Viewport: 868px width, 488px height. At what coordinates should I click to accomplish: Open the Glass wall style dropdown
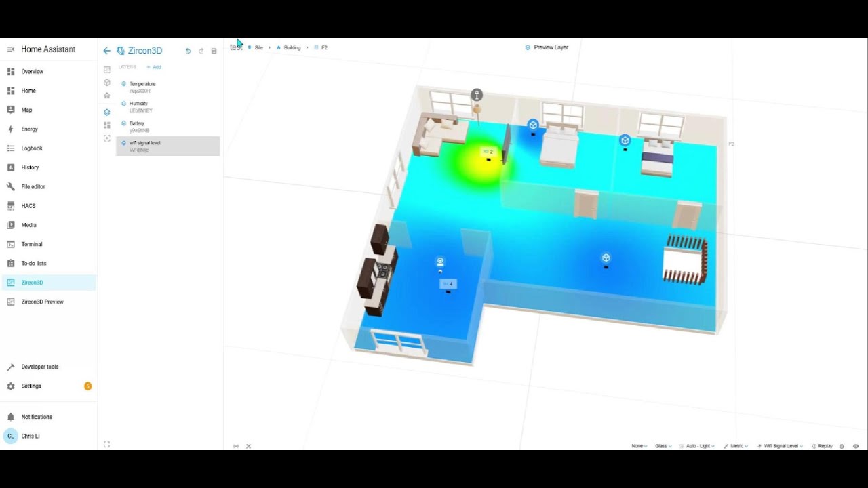coord(663,446)
